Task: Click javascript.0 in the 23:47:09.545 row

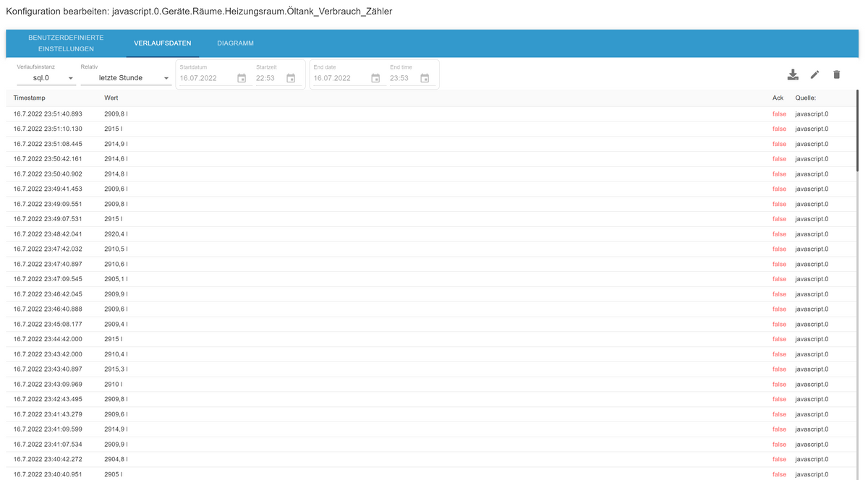Action: (x=812, y=279)
